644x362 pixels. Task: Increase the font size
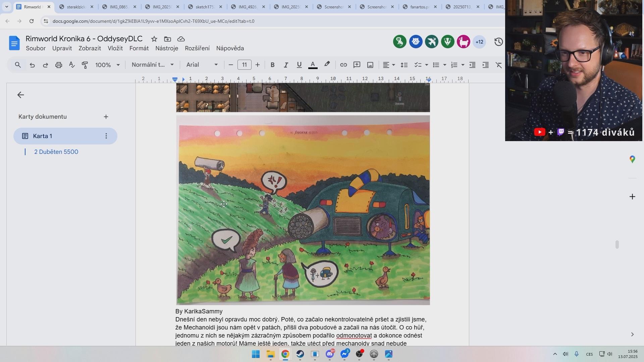[x=258, y=65]
